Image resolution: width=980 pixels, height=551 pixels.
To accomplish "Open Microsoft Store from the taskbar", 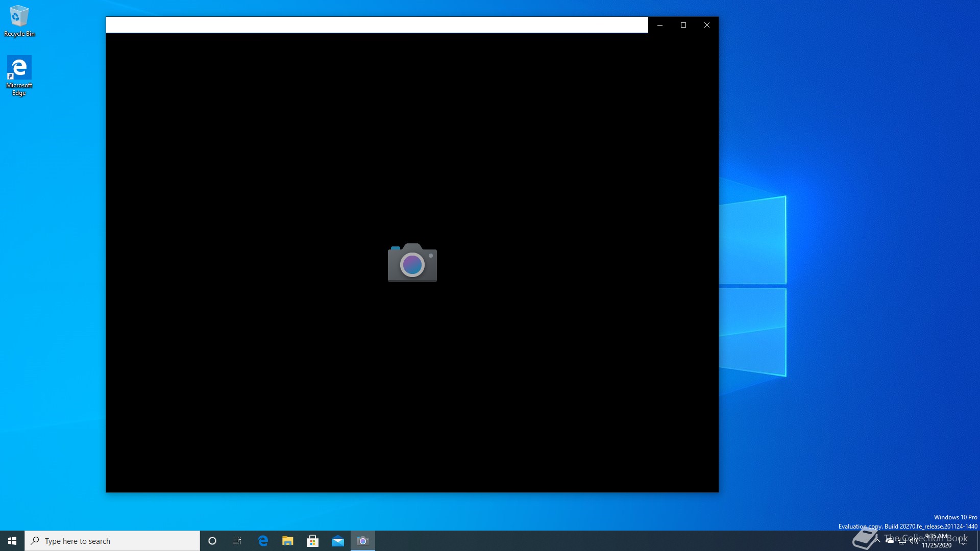I will click(313, 541).
